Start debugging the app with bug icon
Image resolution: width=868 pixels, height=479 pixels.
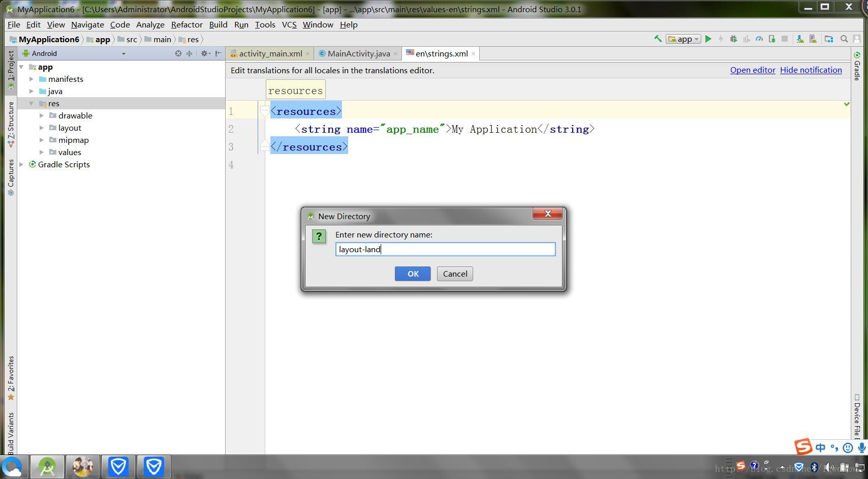pyautogui.click(x=733, y=39)
